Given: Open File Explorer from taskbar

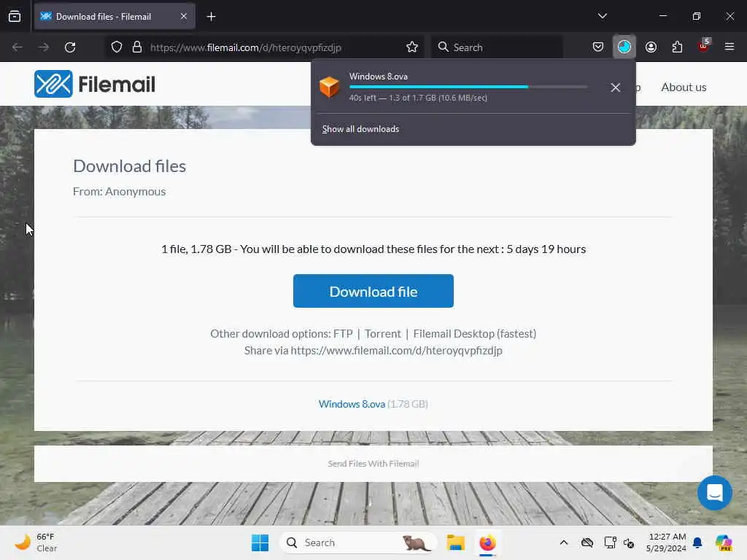Looking at the screenshot, I should tap(455, 542).
